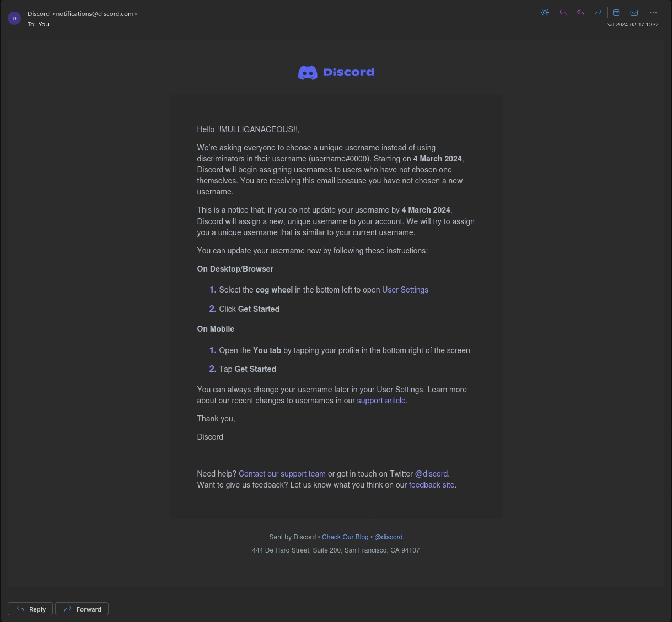The image size is (672, 622).
Task: Click the 444 De Haro Street address
Action: [336, 550]
